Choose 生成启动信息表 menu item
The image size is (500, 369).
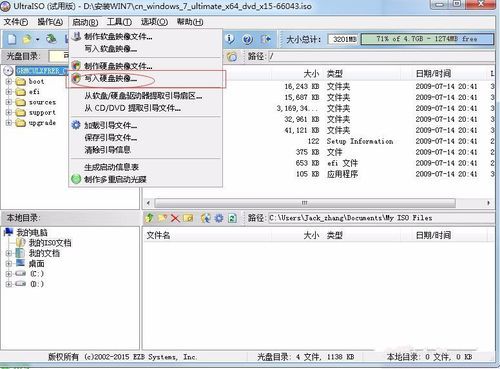tap(146, 167)
